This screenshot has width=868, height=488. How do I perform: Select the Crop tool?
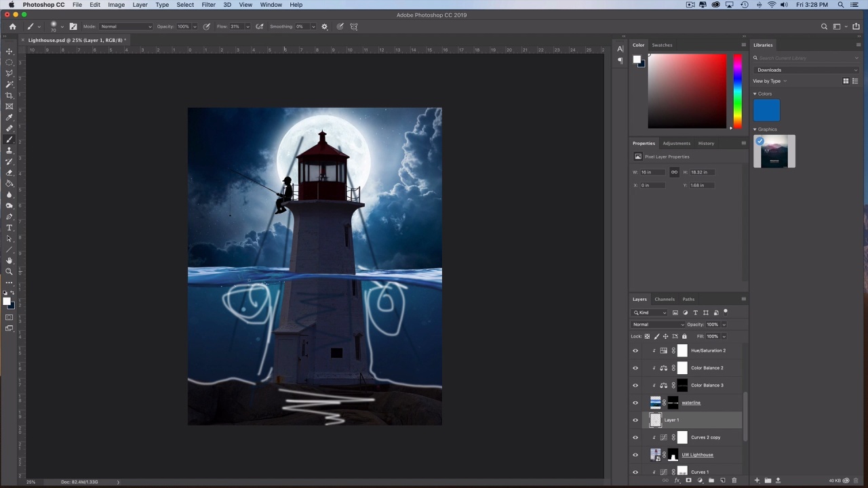[9, 96]
